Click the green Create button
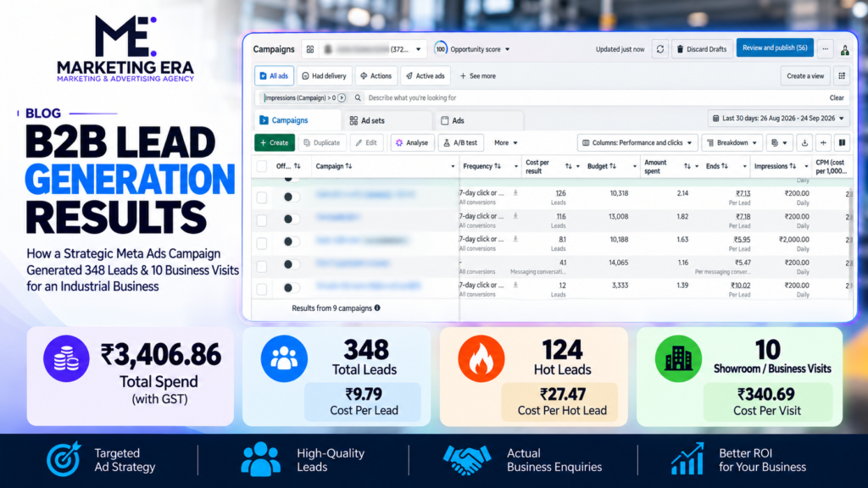 [275, 142]
